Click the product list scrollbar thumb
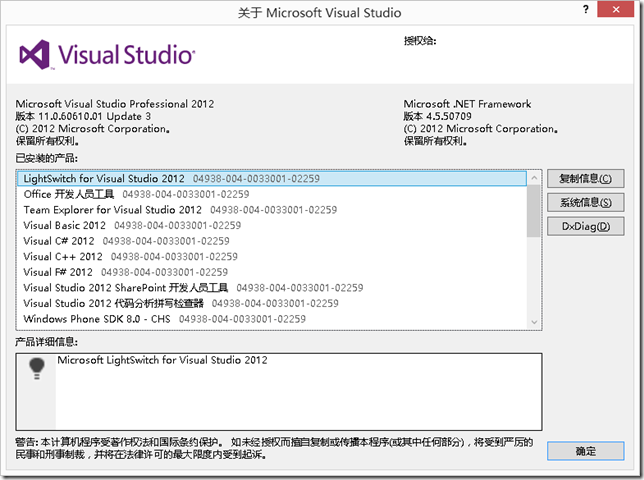The height and width of the screenshot is (480, 644). (x=534, y=211)
